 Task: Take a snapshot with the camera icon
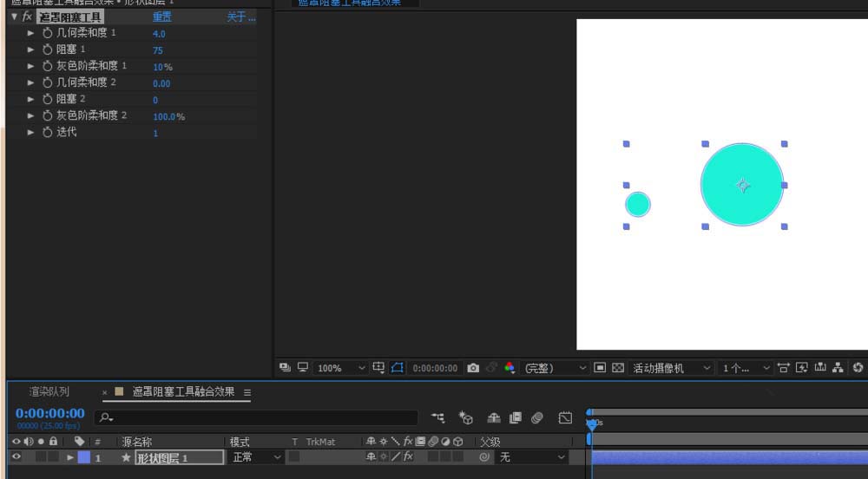[473, 368]
